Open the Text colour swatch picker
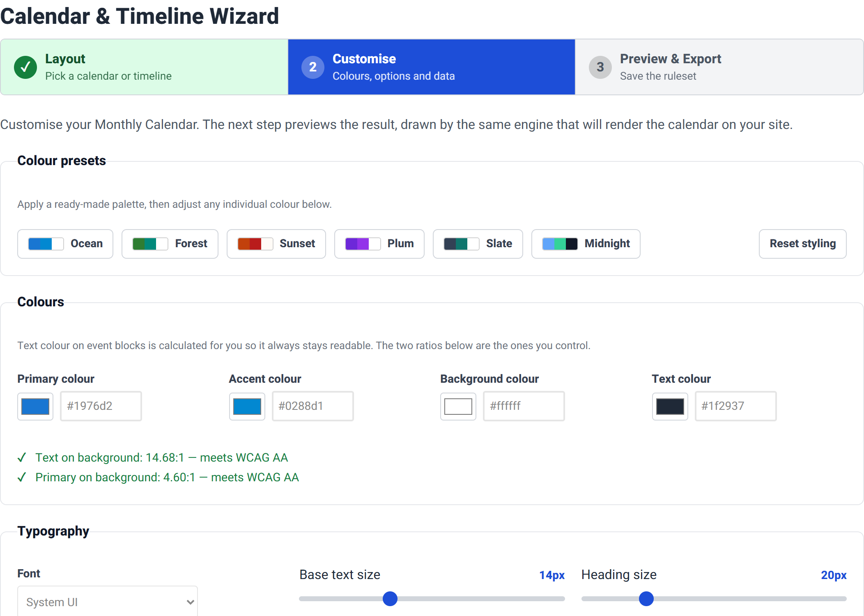864x616 pixels. [x=670, y=407]
